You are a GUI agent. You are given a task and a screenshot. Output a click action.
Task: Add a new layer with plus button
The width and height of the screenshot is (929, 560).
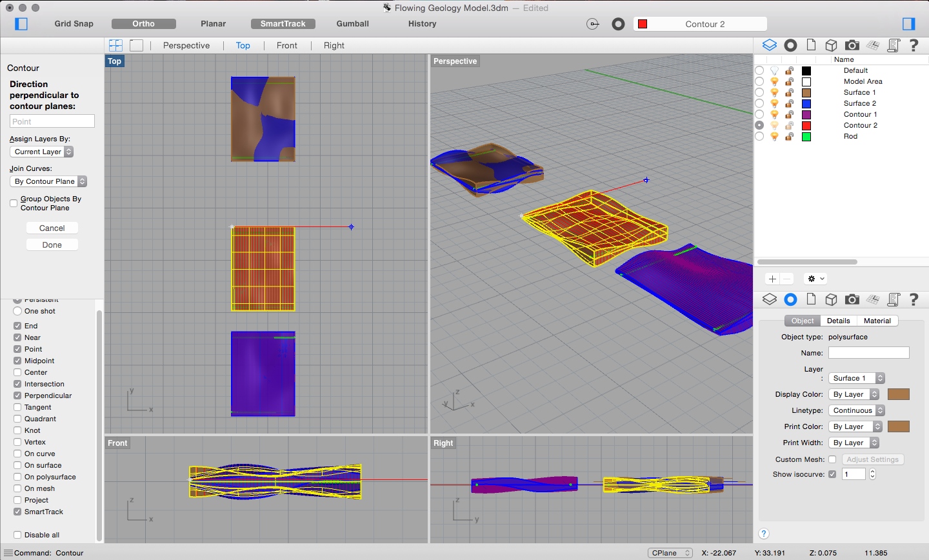[772, 279]
